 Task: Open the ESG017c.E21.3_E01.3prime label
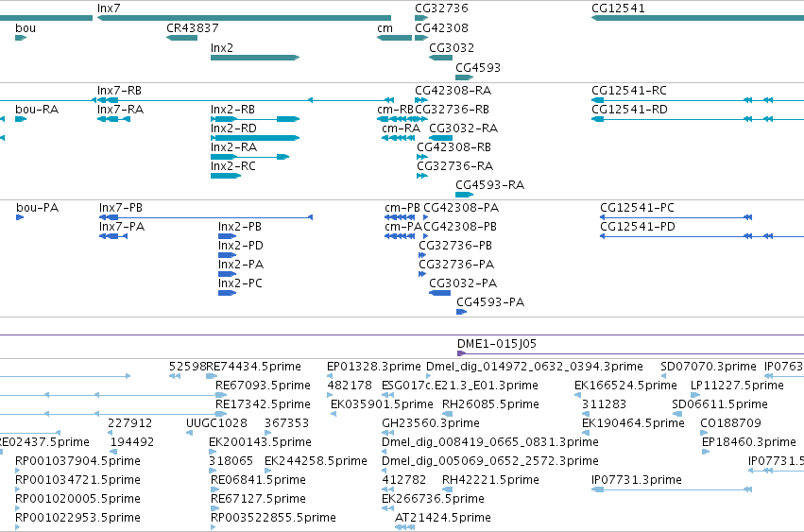tap(459, 386)
